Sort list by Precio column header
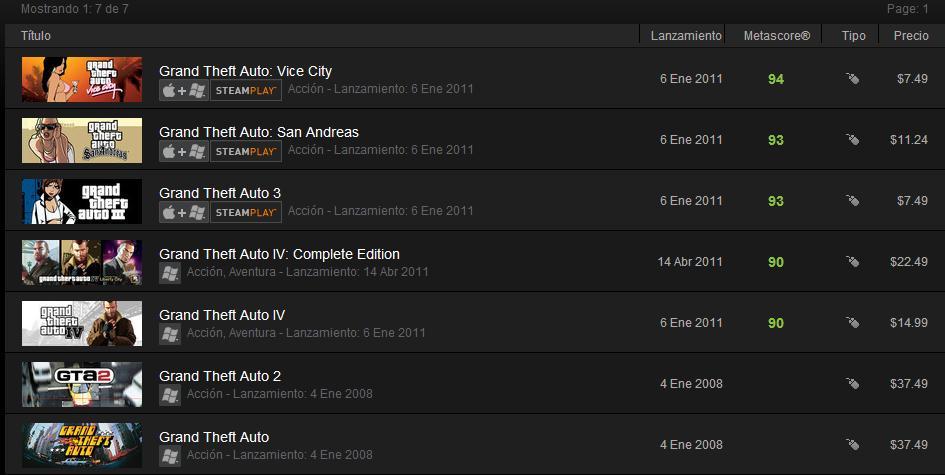Viewport: 945px width, 475px height. pos(911,36)
